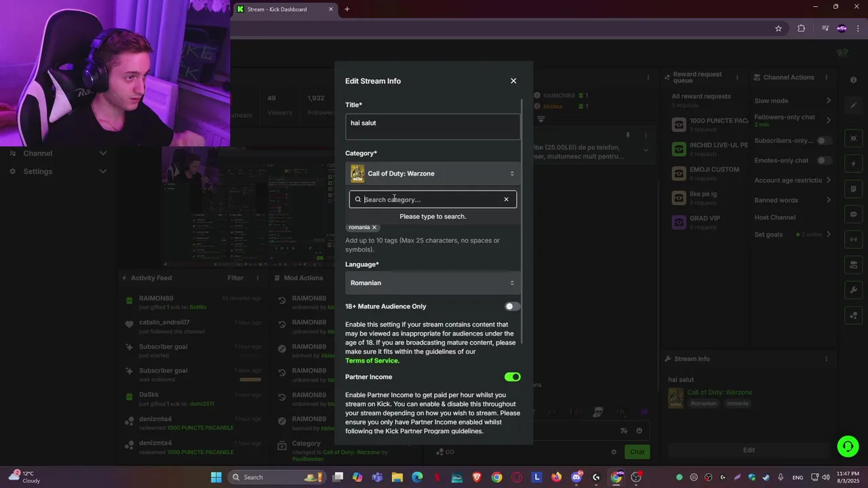Click the lightning bolt icon in right sidebar
Image resolution: width=868 pixels, height=488 pixels.
(x=854, y=164)
